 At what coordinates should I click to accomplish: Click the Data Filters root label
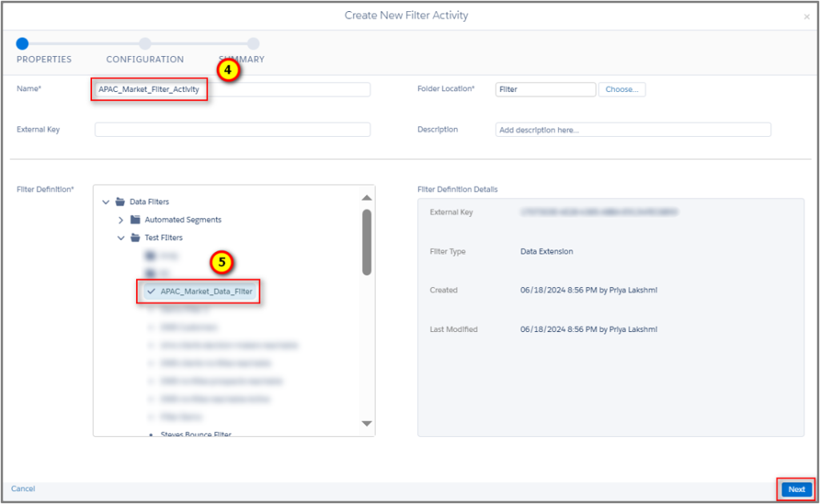[150, 202]
